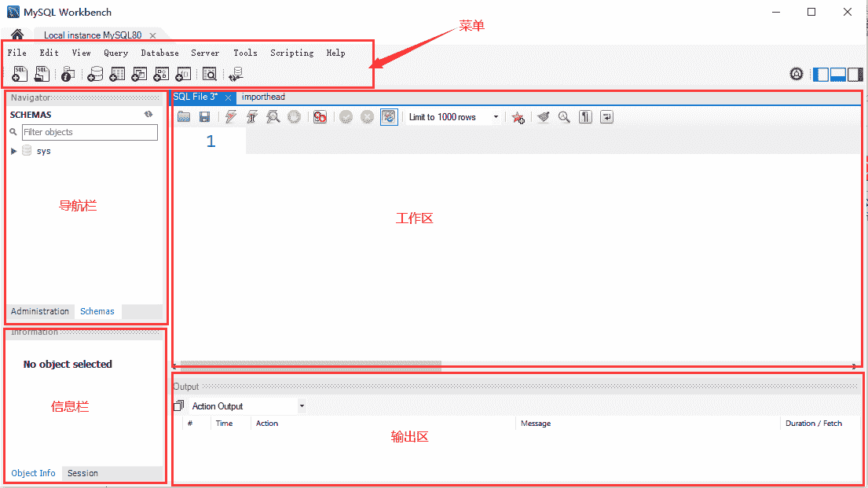Execute statement under cursor icon
868x488 pixels.
tap(252, 117)
